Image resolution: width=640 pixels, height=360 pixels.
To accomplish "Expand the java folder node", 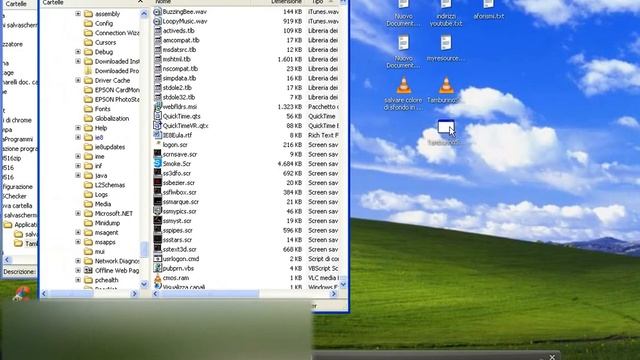I will coord(78,176).
